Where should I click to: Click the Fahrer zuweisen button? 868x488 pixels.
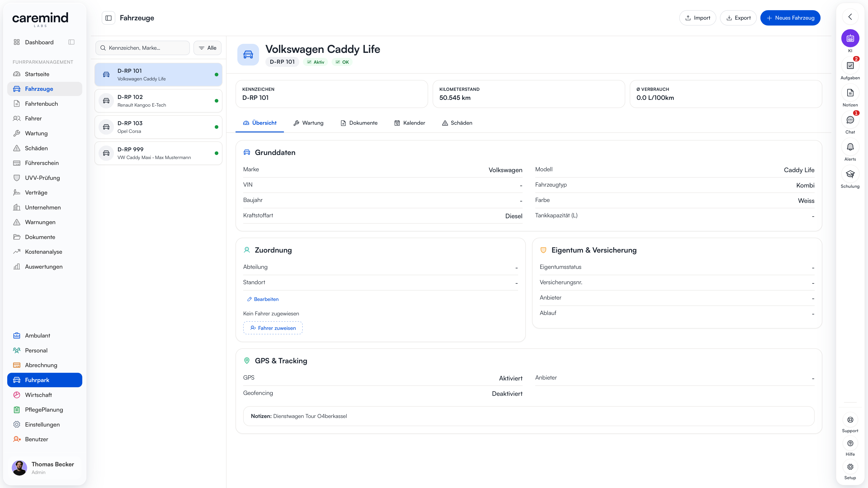click(x=273, y=328)
